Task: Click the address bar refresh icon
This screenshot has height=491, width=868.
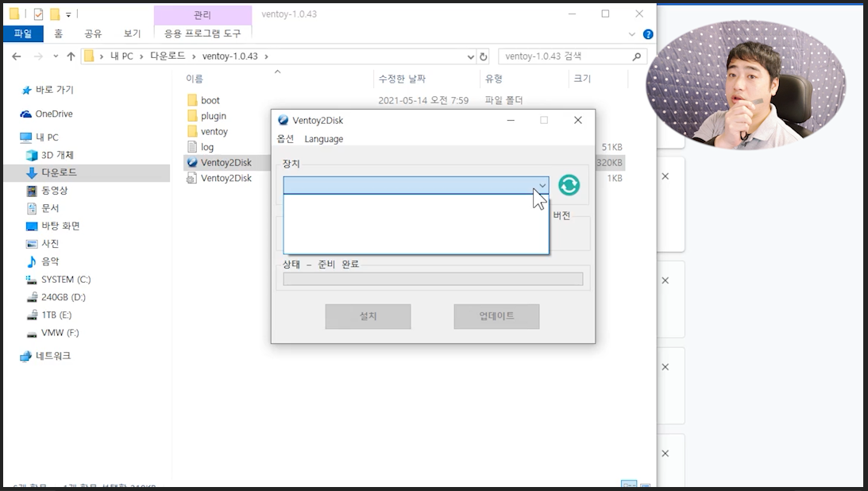Action: point(484,56)
